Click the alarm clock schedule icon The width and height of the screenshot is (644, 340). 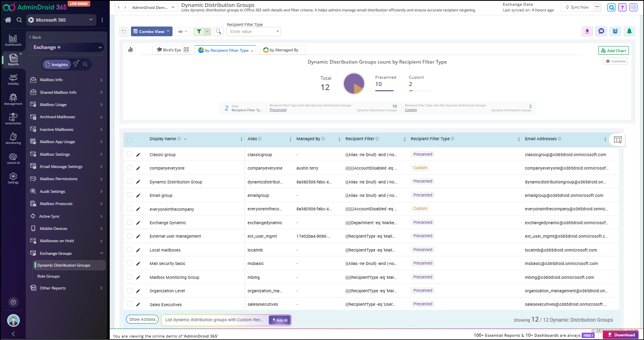point(615,31)
